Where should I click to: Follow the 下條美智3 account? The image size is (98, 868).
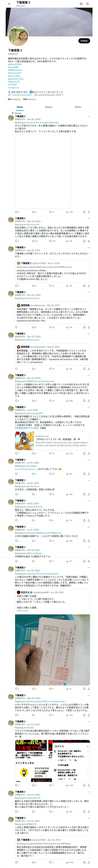pos(84,41)
